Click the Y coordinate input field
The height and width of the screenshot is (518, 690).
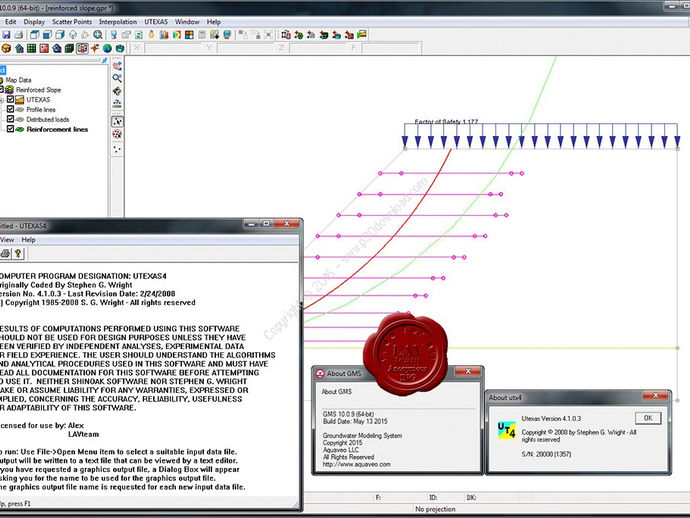pos(246,48)
